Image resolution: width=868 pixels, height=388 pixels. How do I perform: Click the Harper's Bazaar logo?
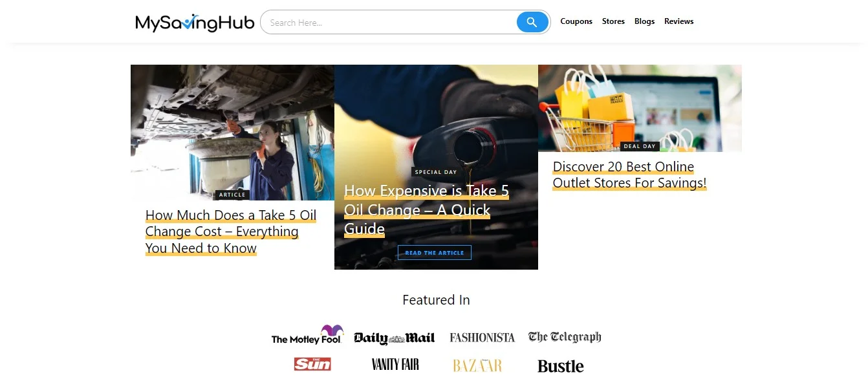point(477,366)
